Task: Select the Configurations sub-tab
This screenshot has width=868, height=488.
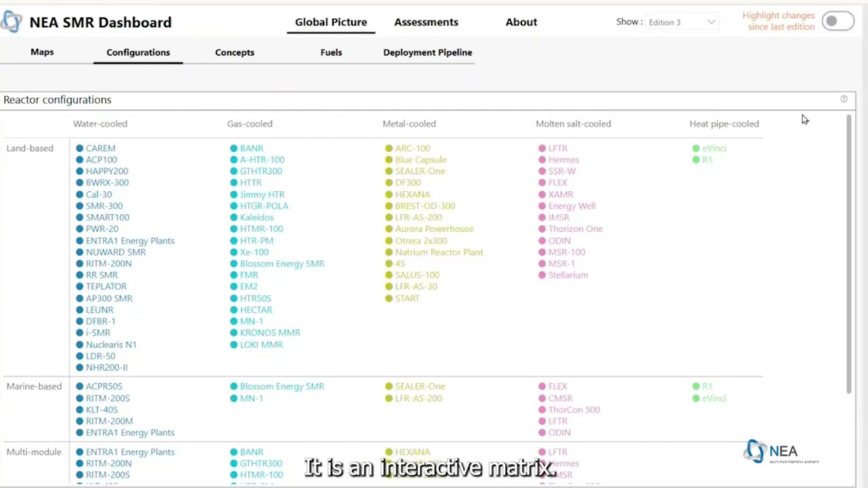Action: [x=138, y=52]
